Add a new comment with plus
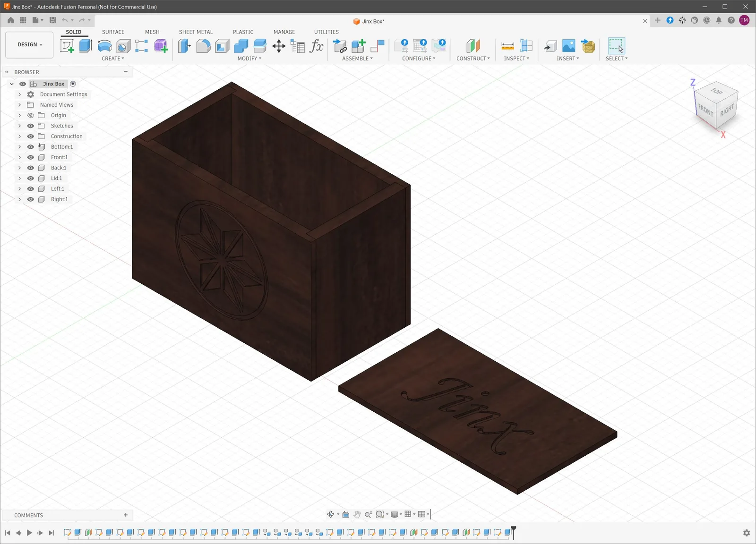This screenshot has width=756, height=544. coord(126,515)
